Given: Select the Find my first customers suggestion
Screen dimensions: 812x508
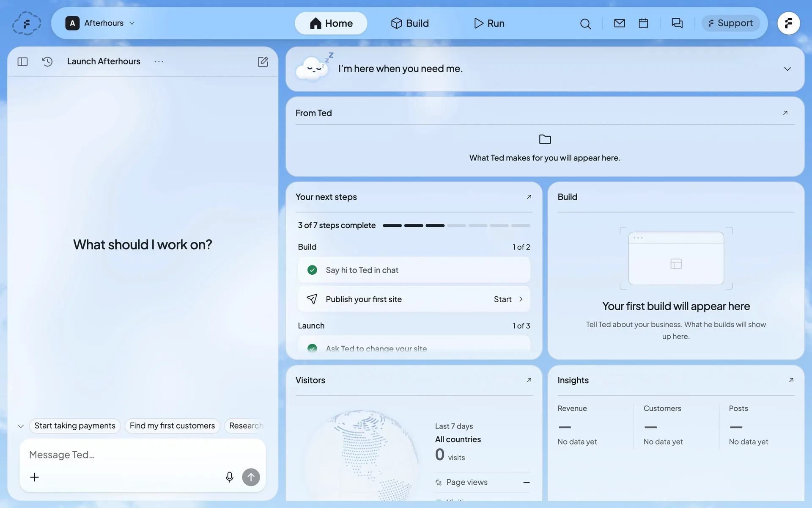Looking at the screenshot, I should click(172, 426).
